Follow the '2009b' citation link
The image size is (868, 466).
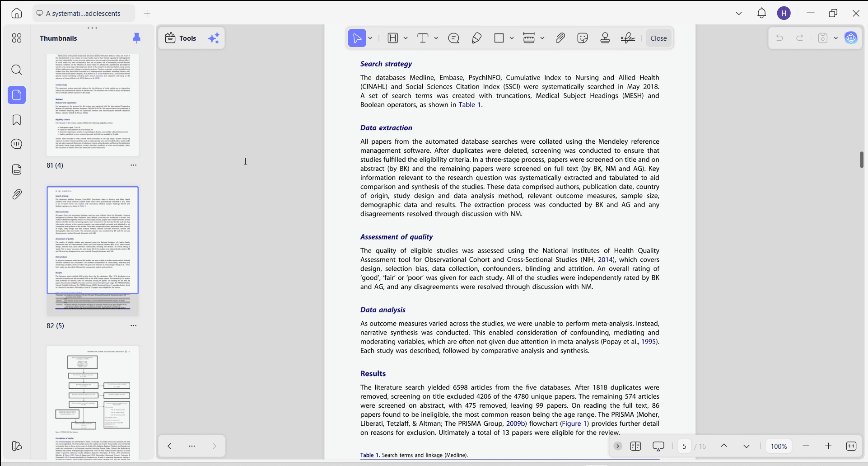[516, 424]
